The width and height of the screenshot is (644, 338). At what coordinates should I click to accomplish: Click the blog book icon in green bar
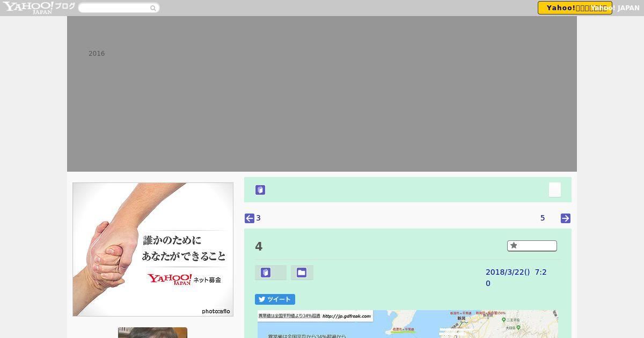coord(260,190)
